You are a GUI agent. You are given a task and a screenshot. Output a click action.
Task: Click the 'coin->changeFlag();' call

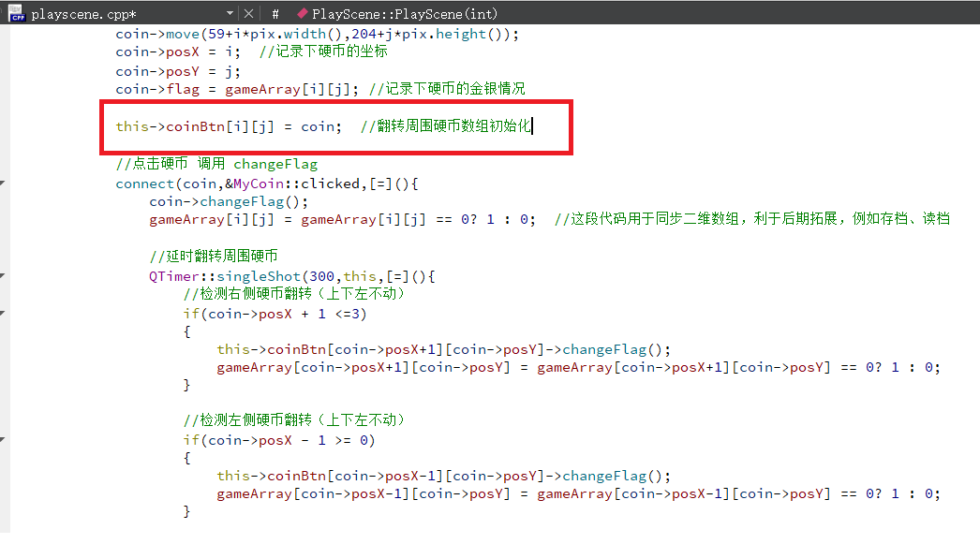229,201
